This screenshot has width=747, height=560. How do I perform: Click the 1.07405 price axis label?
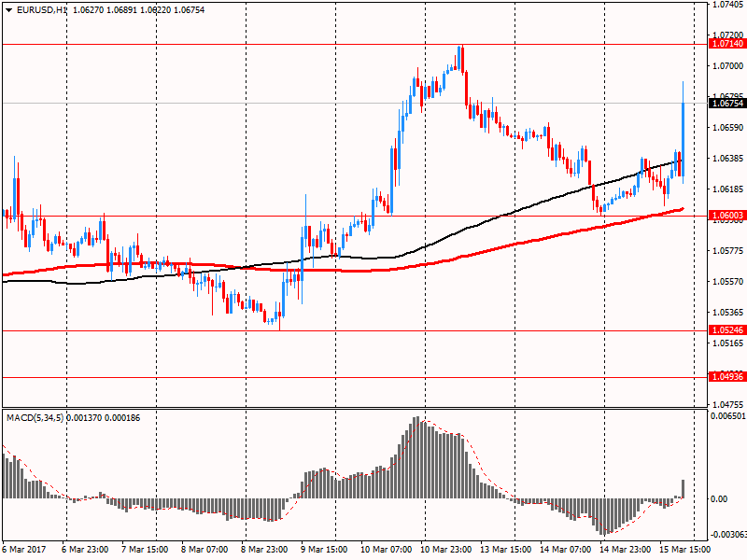coord(728,5)
